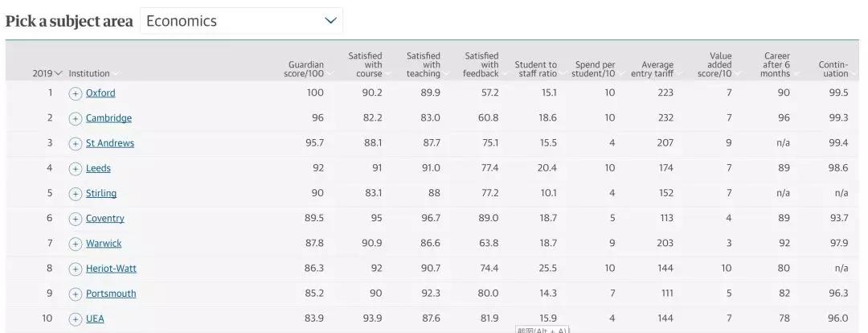Open the 2019 year sort dropdown
This screenshot has width=868, height=333.
click(x=47, y=73)
